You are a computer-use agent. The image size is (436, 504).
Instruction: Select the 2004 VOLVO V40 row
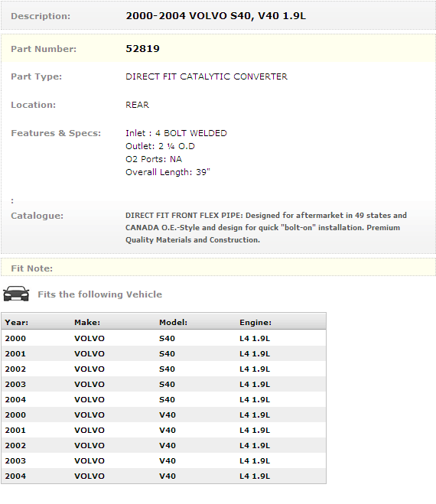[x=164, y=476]
